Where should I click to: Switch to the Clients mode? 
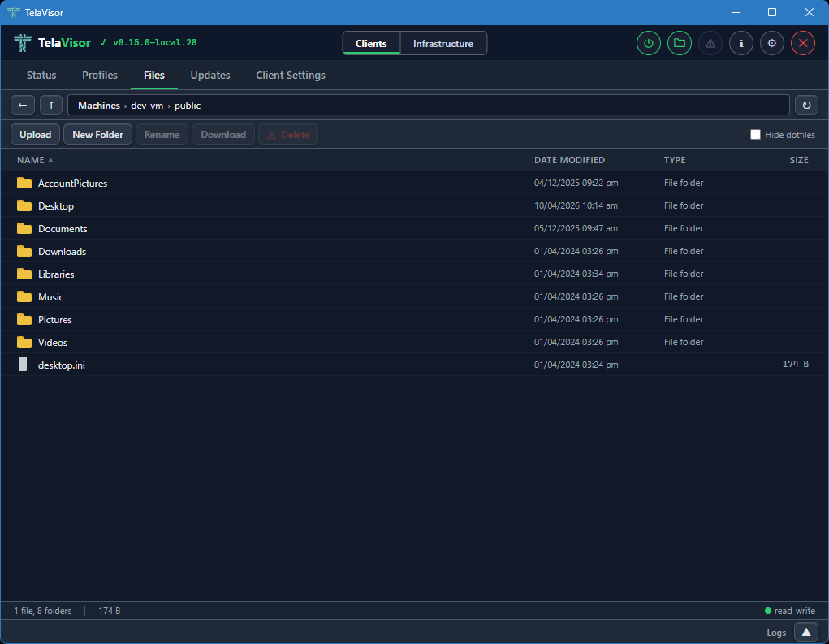tap(371, 43)
